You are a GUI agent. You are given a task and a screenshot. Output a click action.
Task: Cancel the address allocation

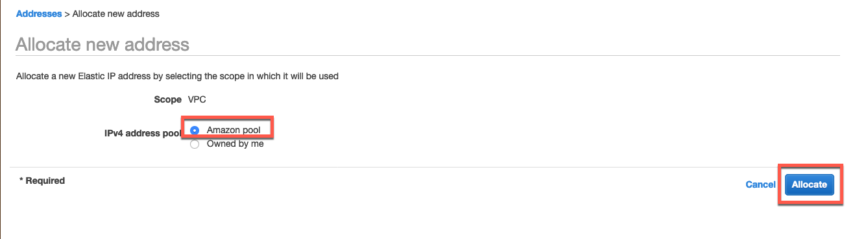coord(760,184)
